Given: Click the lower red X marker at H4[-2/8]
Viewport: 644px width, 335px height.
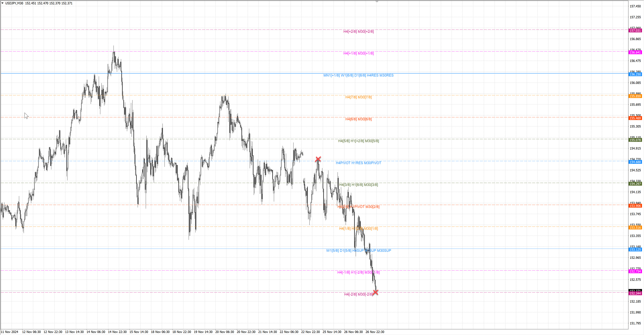Looking at the screenshot, I should 375,292.
